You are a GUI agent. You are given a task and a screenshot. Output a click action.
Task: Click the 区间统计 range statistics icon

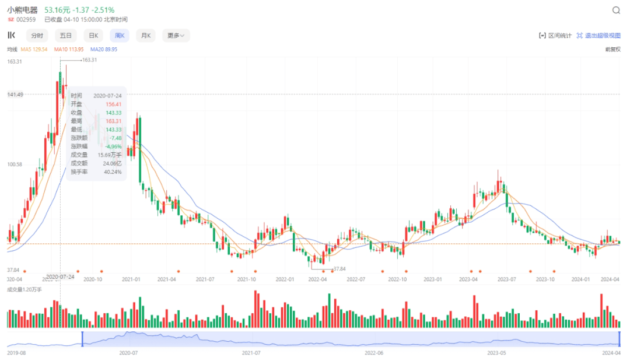tap(542, 36)
